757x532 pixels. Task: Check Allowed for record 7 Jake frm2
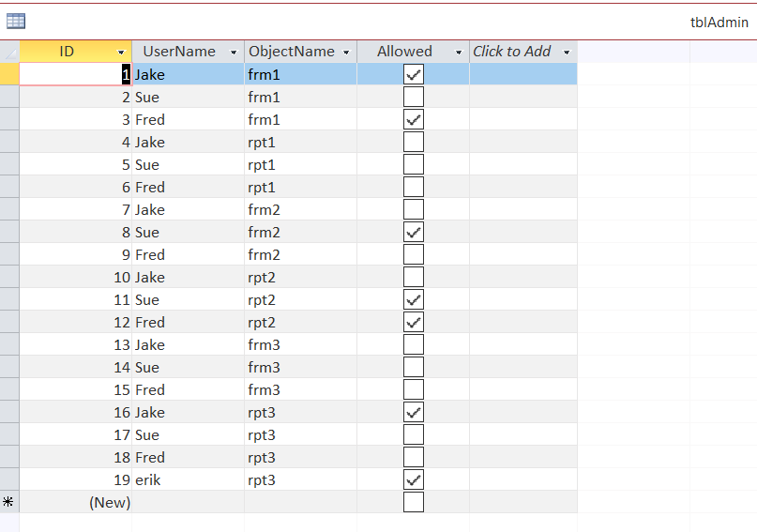click(x=414, y=209)
